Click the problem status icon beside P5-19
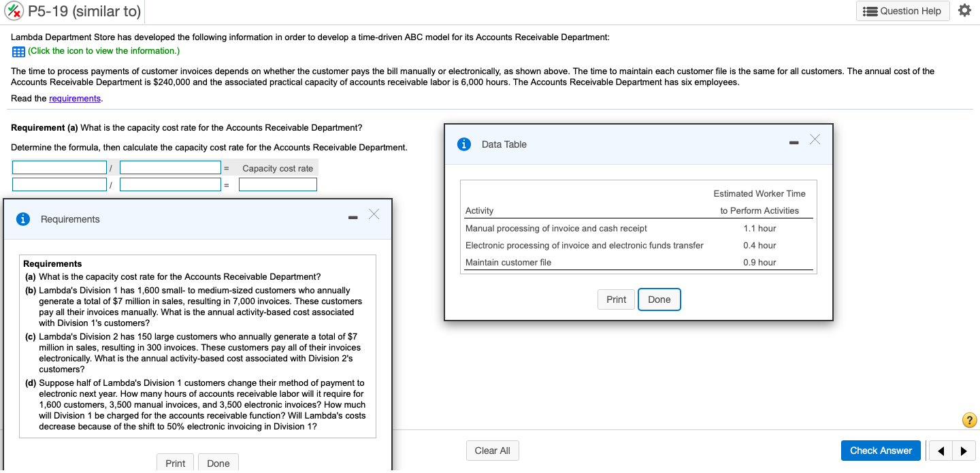The width and height of the screenshot is (980, 473). [15, 11]
